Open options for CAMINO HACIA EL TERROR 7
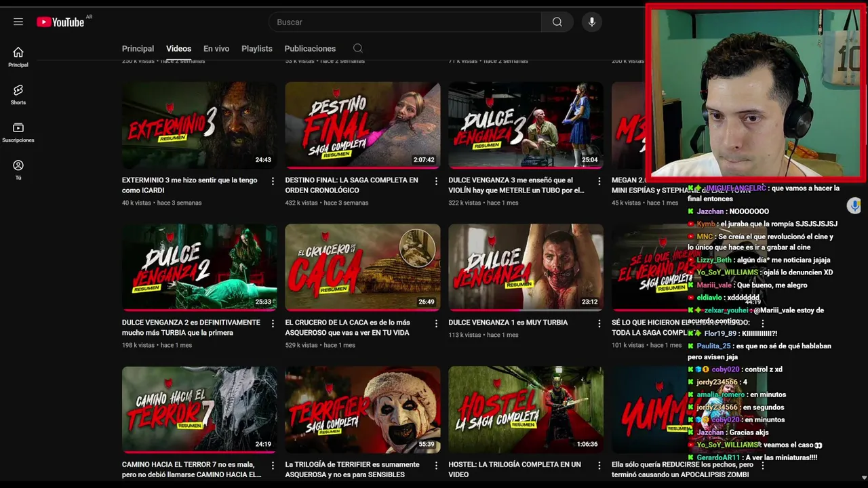868x488 pixels. coord(273,466)
